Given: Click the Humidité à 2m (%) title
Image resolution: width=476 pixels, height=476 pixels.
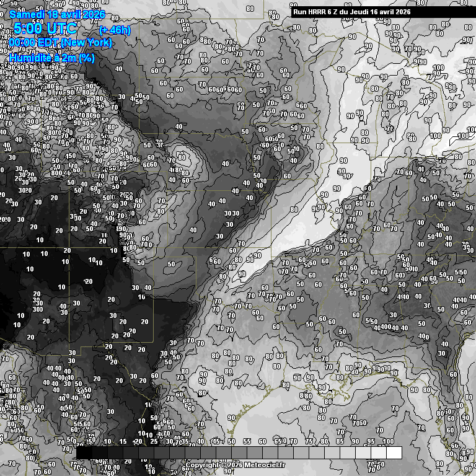Looking at the screenshot, I should click(x=52, y=58).
